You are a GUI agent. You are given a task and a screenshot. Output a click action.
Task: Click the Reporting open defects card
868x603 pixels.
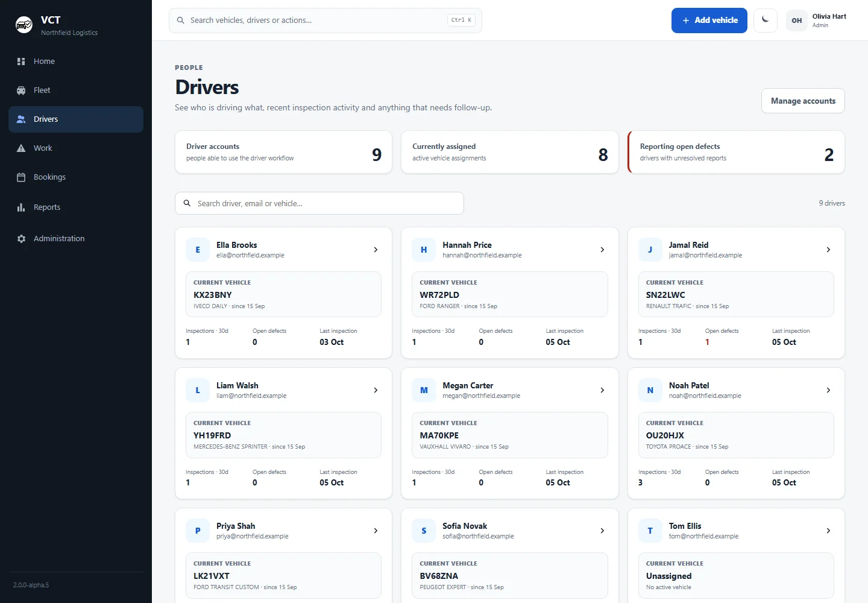coord(736,153)
